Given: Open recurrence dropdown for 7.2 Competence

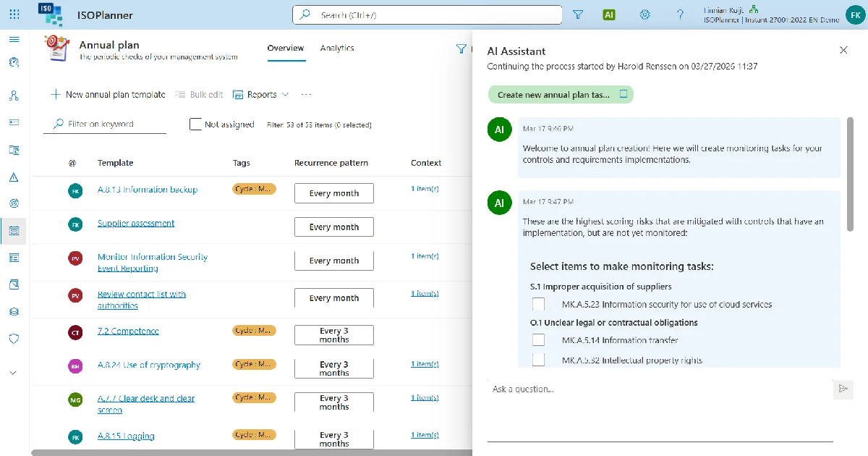Looking at the screenshot, I should [x=334, y=335].
